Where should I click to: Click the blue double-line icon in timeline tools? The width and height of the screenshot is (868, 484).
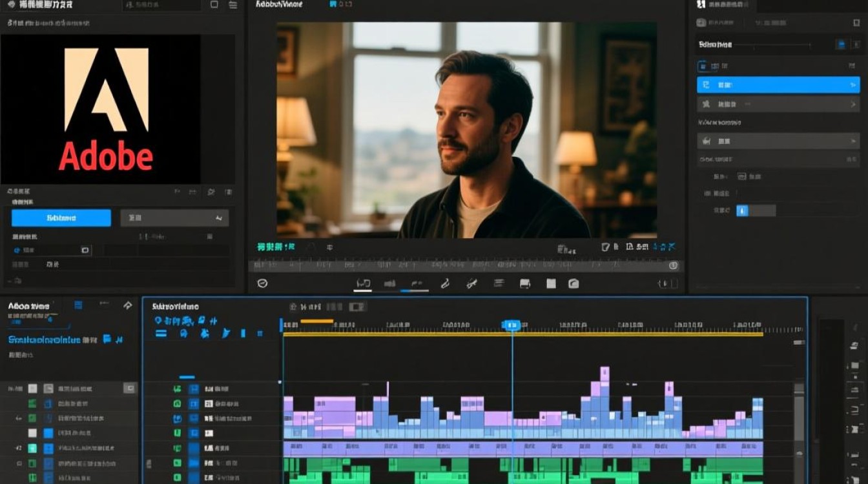pyautogui.click(x=161, y=333)
